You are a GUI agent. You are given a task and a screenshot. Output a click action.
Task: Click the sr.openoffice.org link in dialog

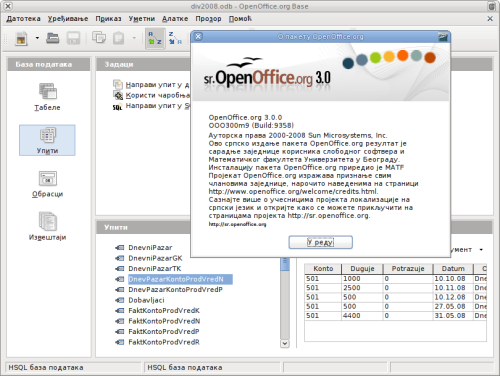click(x=237, y=224)
